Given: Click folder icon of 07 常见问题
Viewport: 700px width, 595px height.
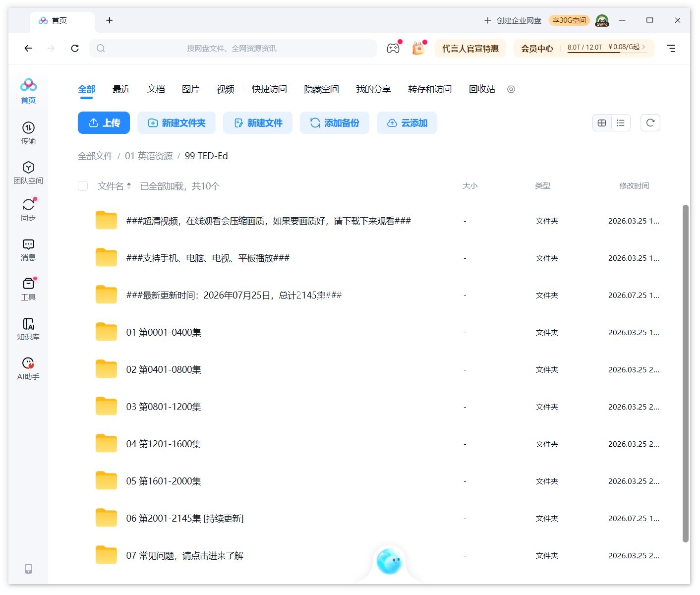Looking at the screenshot, I should 106,555.
